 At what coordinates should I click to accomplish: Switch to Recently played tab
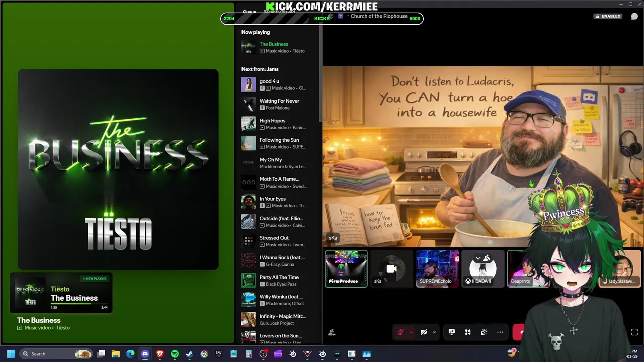click(279, 12)
